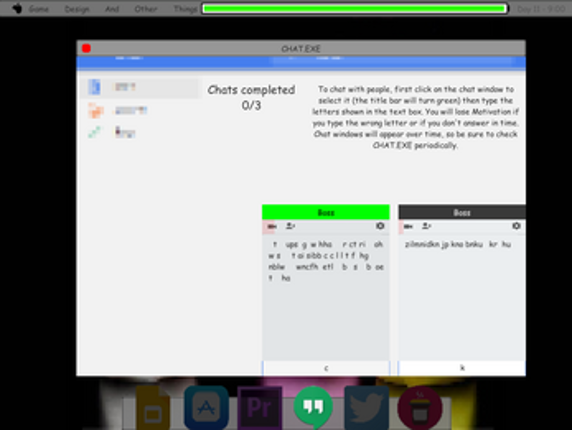572x430 pixels.
Task: Open the Design menu
Action: pos(77,9)
